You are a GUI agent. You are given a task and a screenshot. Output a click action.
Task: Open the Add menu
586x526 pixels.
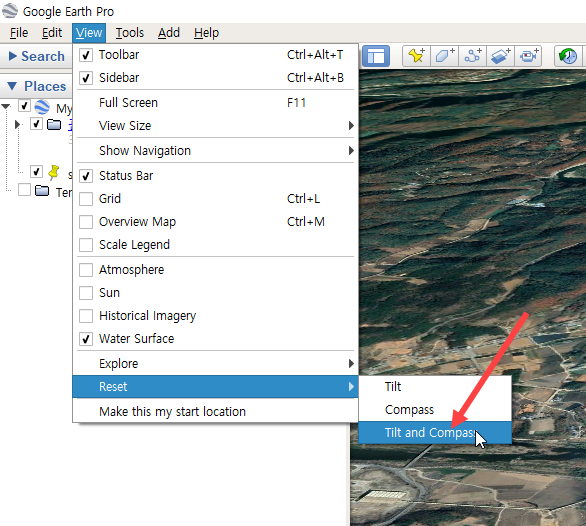169,33
